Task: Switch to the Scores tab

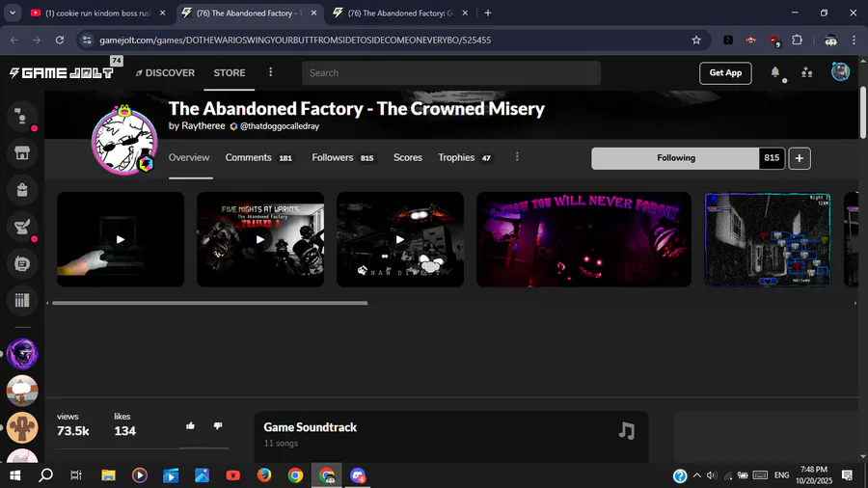Action: (x=407, y=158)
